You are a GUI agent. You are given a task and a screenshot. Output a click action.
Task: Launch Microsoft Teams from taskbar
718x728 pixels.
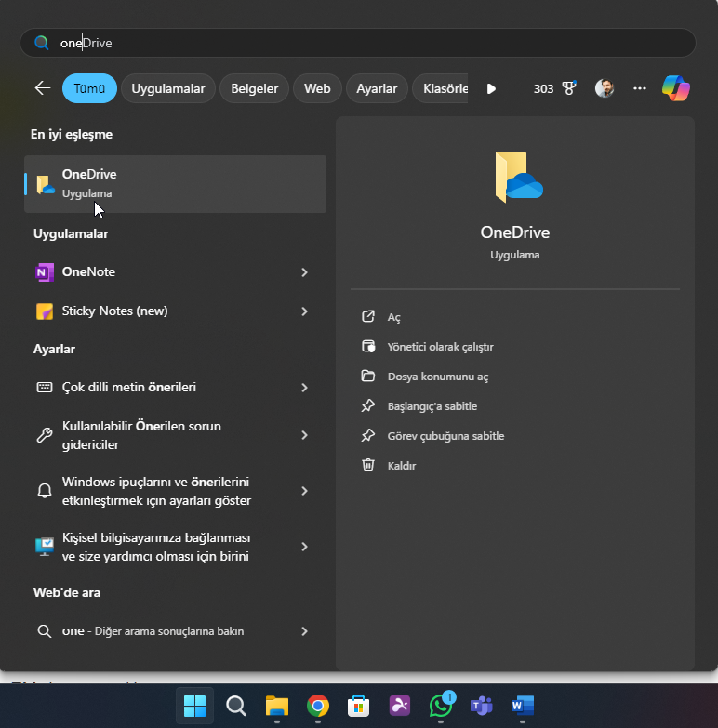pos(481,707)
